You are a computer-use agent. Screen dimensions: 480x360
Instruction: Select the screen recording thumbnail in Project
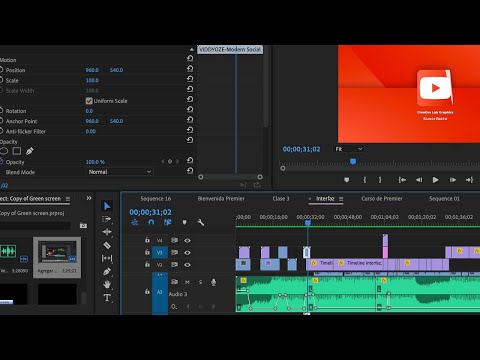[x=57, y=253]
